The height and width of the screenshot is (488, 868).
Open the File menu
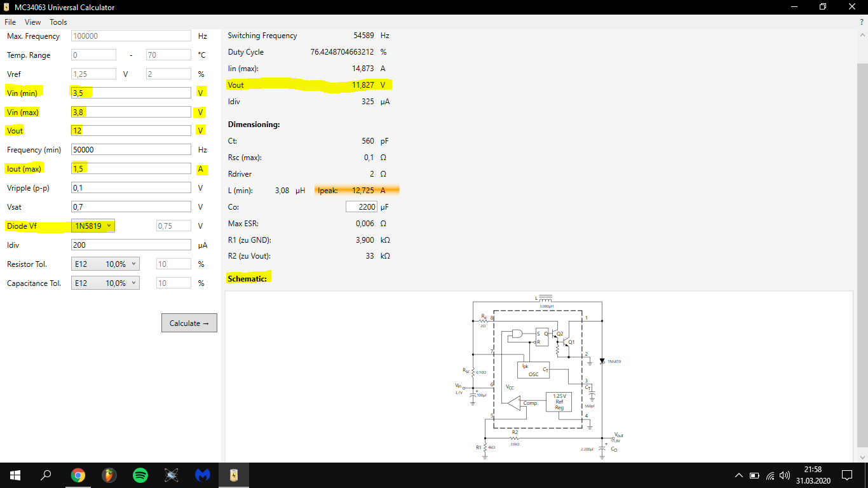click(10, 22)
